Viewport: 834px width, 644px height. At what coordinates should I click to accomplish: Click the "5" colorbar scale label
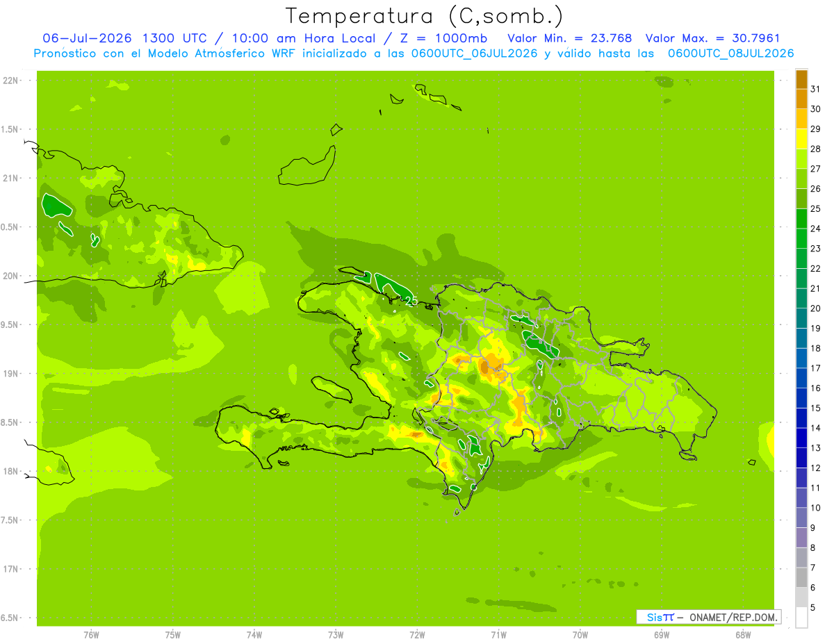coord(813,608)
